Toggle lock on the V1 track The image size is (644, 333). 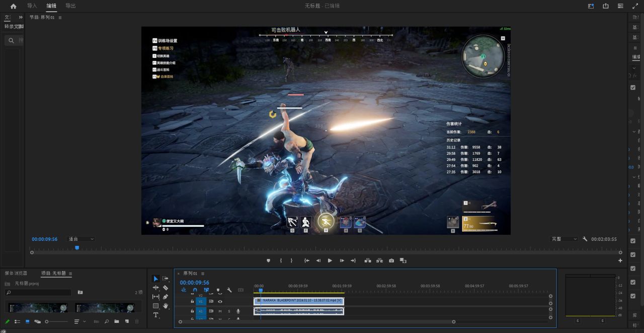[192, 301]
